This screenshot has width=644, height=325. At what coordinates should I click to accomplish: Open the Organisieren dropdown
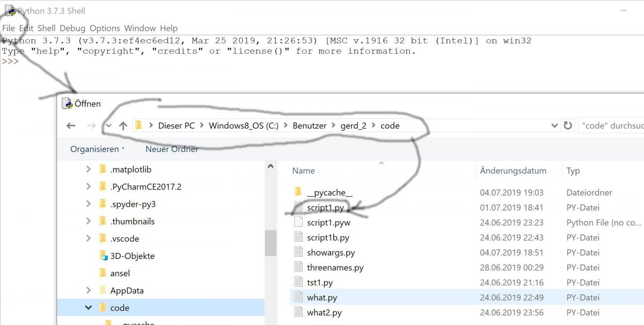coord(97,149)
